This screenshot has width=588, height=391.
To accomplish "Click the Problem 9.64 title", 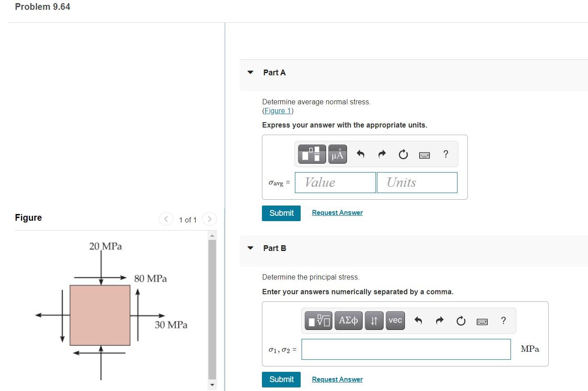I will (x=43, y=7).
